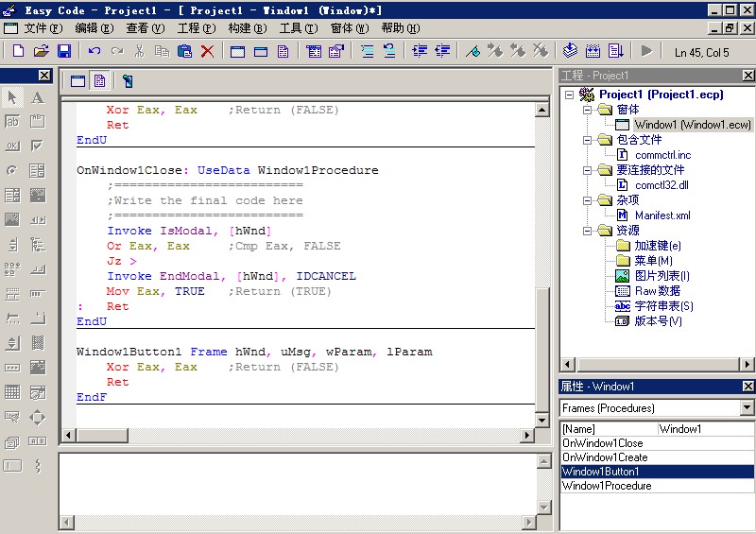Select the OK button control tool
The image size is (756, 534).
pos(12,146)
